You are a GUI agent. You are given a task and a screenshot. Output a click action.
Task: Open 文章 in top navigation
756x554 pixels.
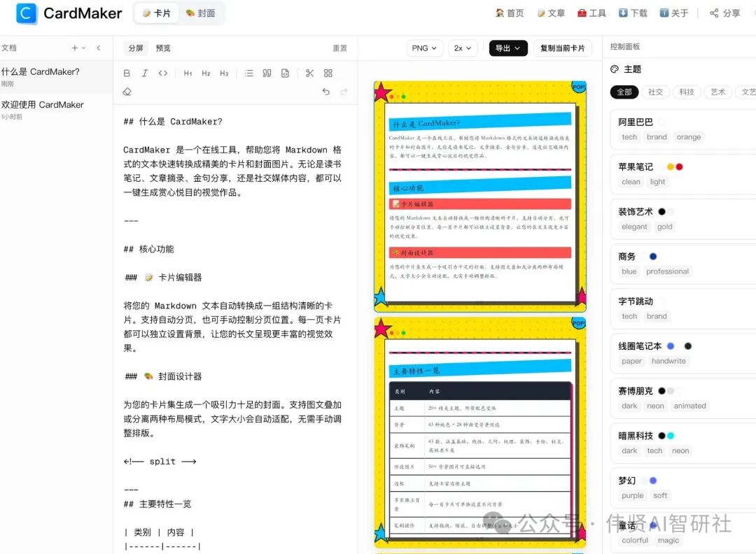[x=551, y=13]
